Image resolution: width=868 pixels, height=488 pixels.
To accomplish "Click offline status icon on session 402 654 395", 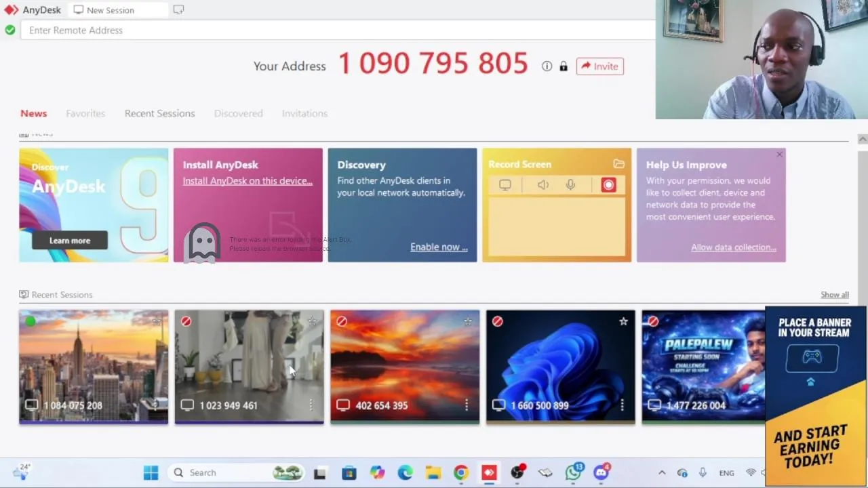I will [x=342, y=321].
